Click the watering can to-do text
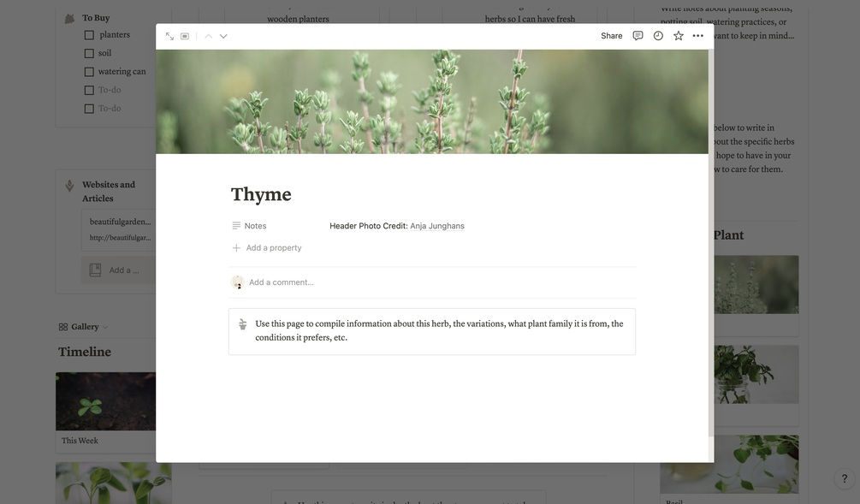 122,72
